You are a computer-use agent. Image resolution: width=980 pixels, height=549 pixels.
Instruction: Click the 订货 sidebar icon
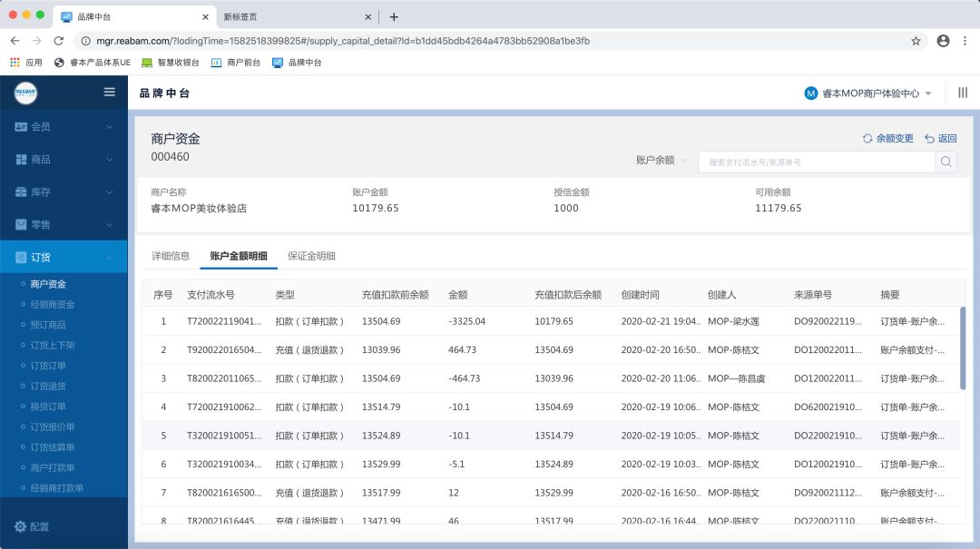point(21,257)
